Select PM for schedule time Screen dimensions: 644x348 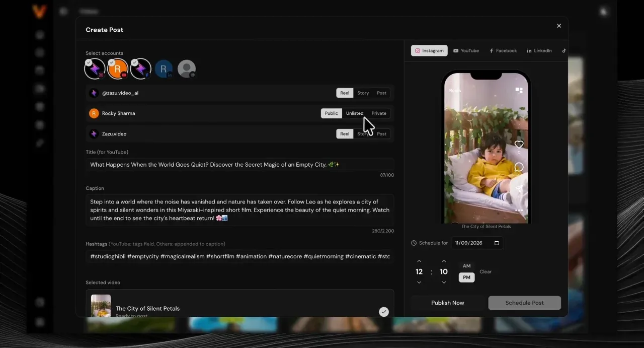click(467, 277)
